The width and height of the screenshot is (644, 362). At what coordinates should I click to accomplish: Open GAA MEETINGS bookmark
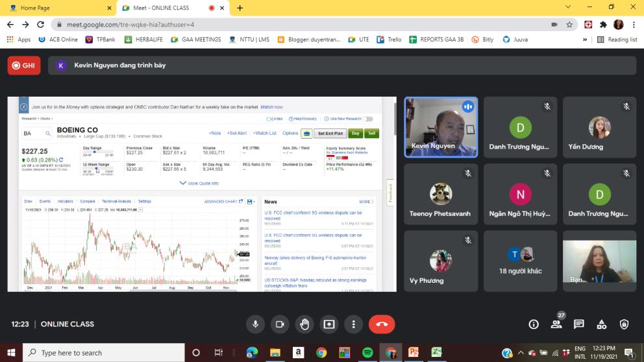(196, 40)
